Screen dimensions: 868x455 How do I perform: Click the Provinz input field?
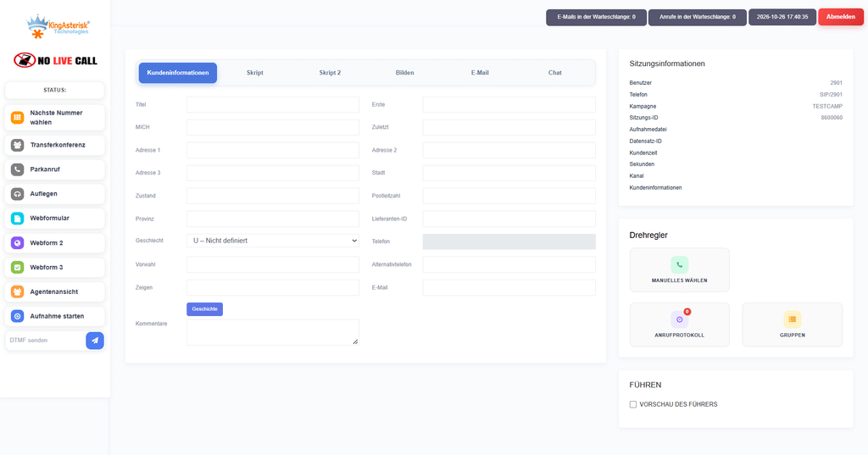272,219
